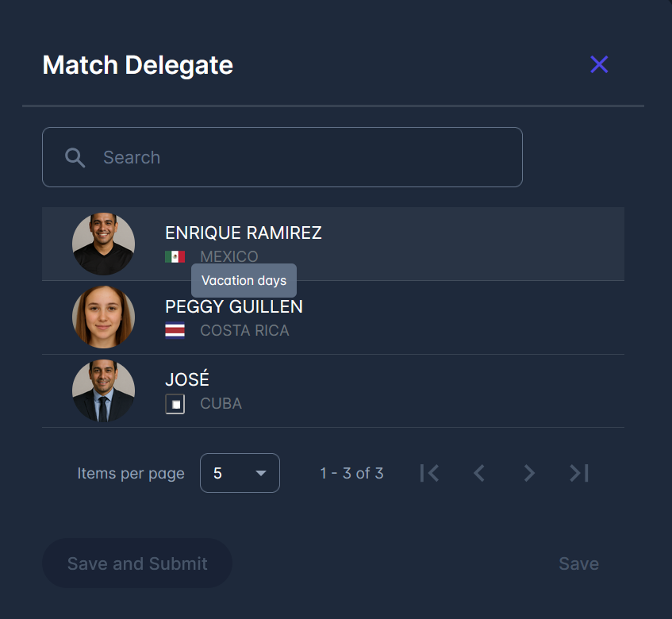
Task: Type in the Search input field
Action: (x=301, y=157)
